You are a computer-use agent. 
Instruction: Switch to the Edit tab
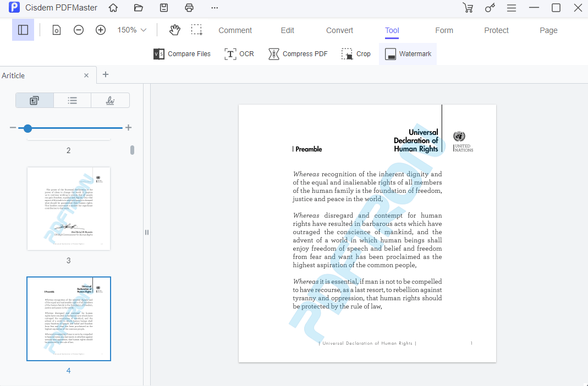tap(287, 30)
